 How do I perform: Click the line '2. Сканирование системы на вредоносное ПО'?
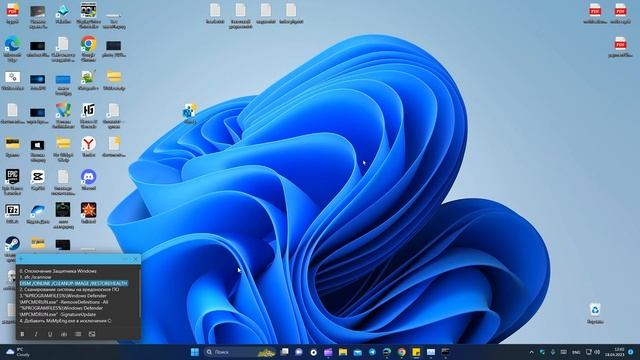[69, 289]
